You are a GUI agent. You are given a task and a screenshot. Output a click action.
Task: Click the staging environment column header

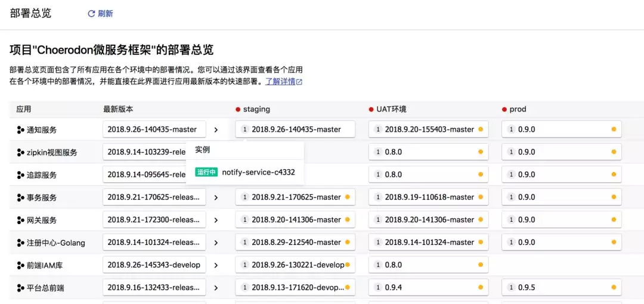(x=256, y=109)
